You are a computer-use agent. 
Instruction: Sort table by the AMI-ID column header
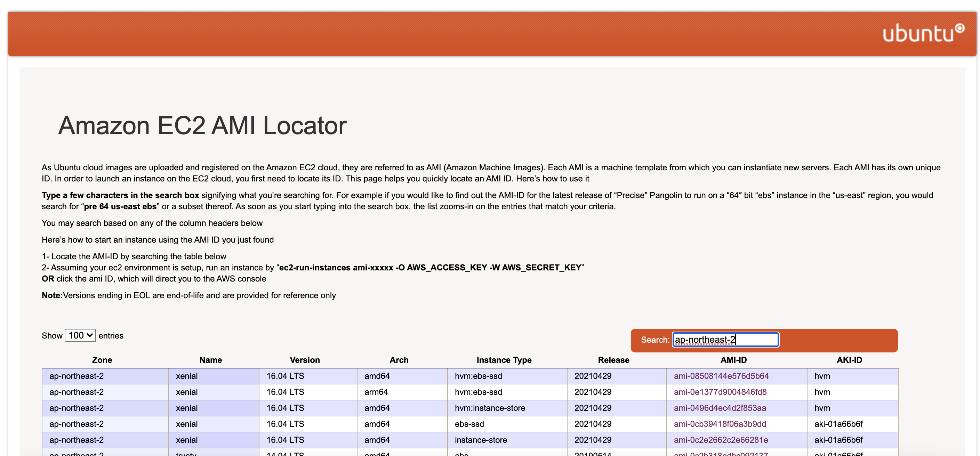[x=733, y=360]
